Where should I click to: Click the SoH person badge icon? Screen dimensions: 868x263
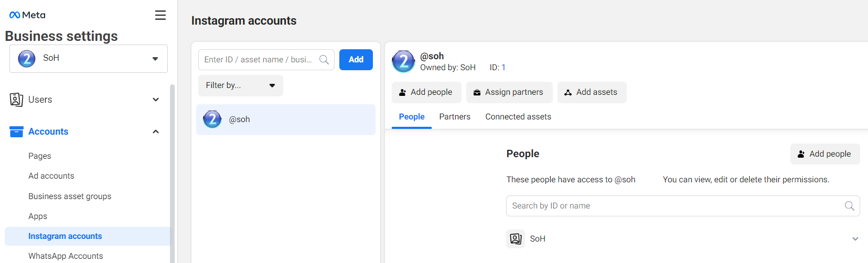pyautogui.click(x=516, y=239)
